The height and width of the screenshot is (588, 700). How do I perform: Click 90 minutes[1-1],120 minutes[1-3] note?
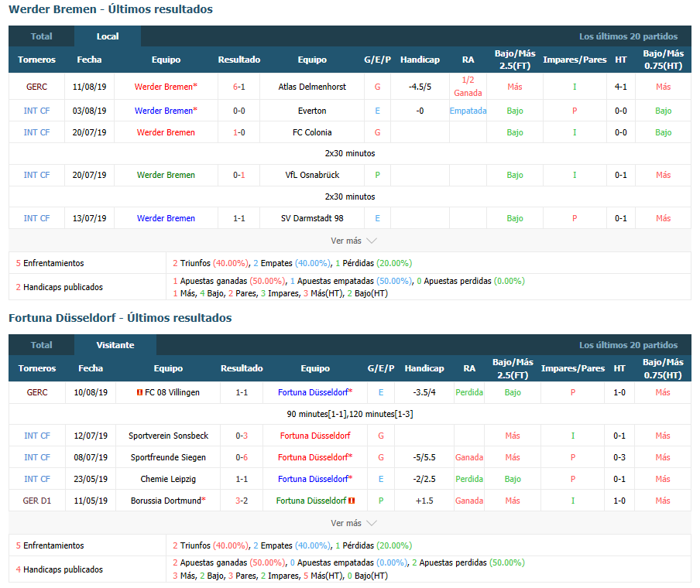[350, 414]
